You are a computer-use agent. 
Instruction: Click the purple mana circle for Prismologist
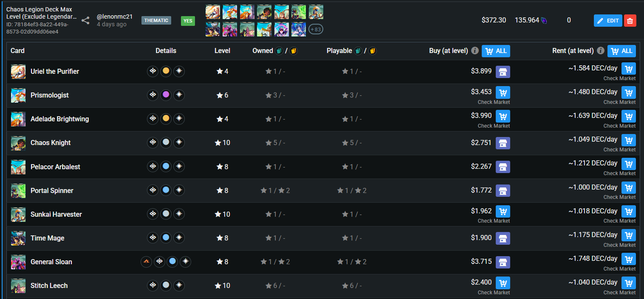click(x=166, y=95)
